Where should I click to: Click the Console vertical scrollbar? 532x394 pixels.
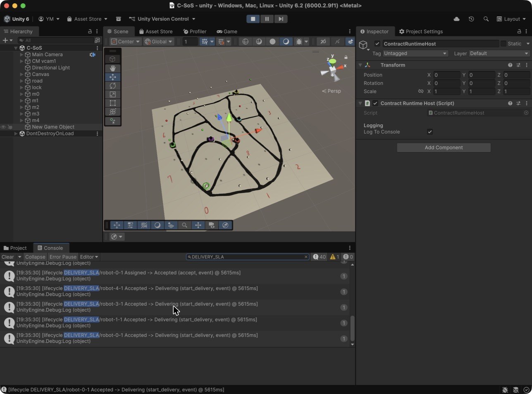tap(353, 328)
